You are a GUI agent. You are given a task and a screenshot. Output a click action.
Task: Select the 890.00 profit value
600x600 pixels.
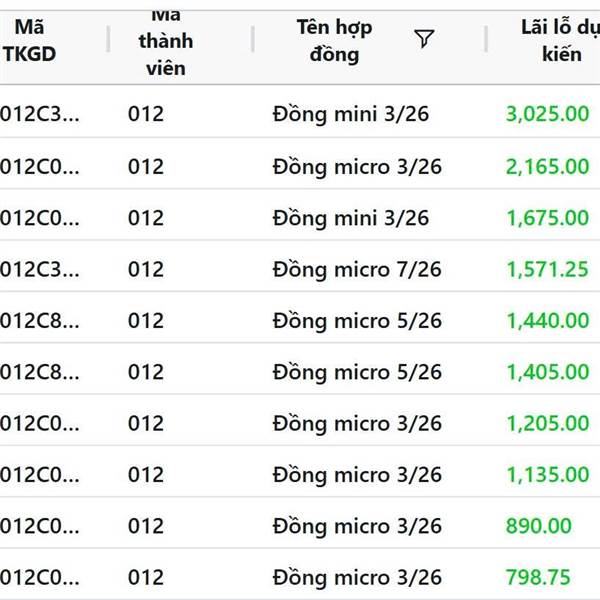pos(538,526)
